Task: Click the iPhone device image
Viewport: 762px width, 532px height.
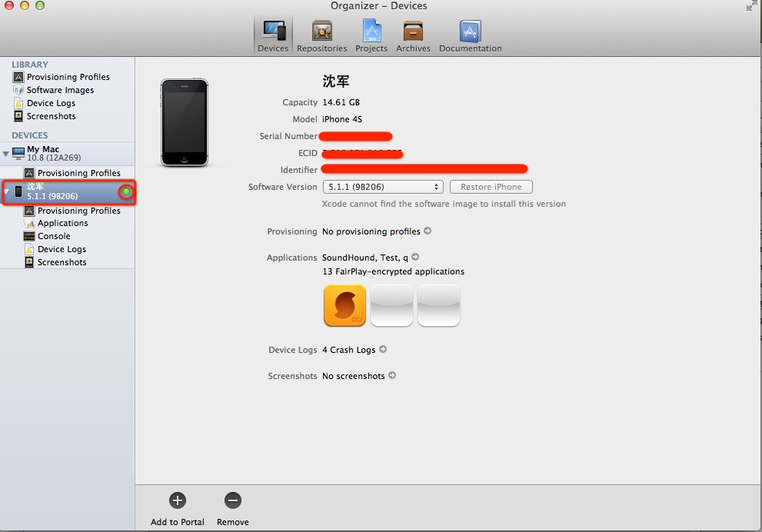Action: point(185,122)
